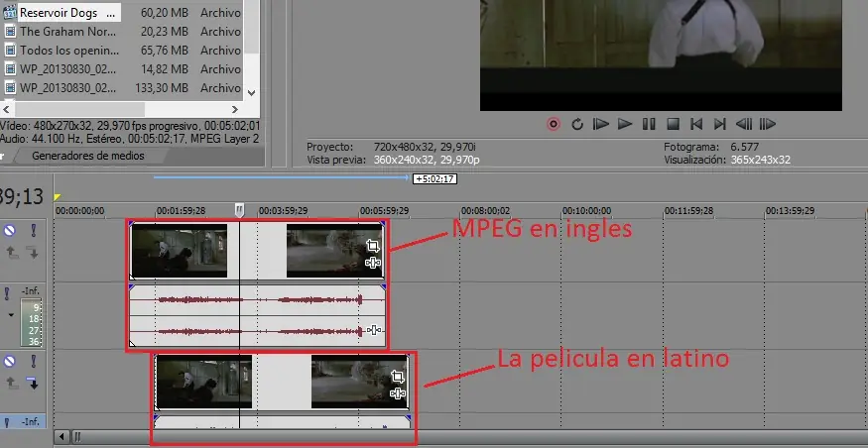Click Make Compositing Parent on second video track
The width and height of the screenshot is (868, 448).
point(12,383)
